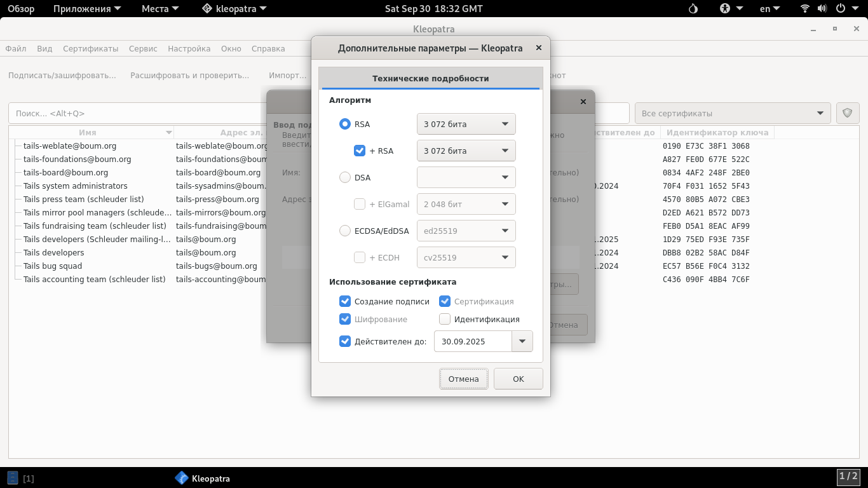The image size is (868, 488).
Task: Open the accessibility menu icon in top bar
Action: pos(726,9)
